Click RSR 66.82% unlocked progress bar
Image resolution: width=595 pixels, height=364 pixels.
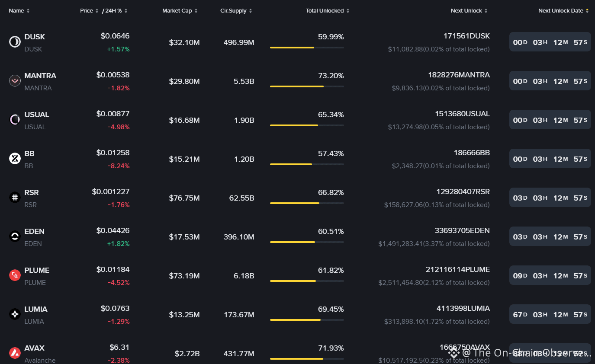pos(307,203)
